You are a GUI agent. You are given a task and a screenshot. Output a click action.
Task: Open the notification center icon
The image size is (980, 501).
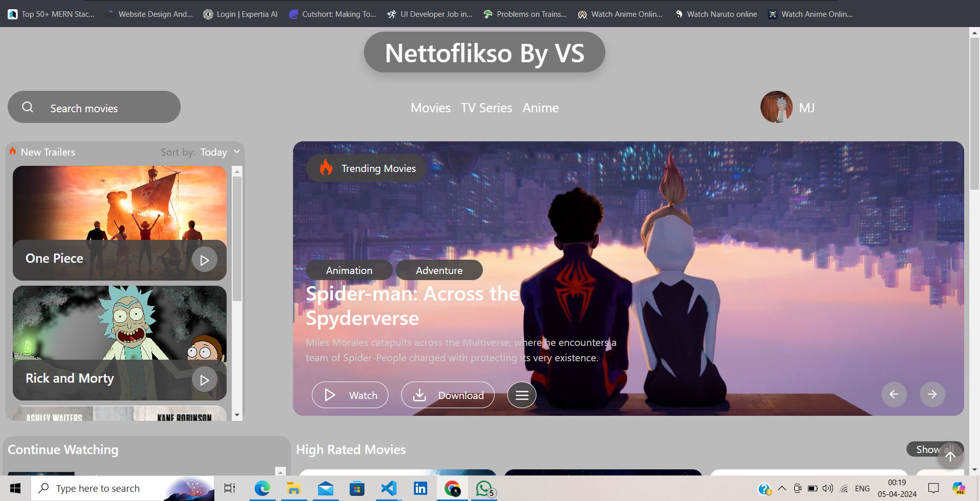click(934, 488)
